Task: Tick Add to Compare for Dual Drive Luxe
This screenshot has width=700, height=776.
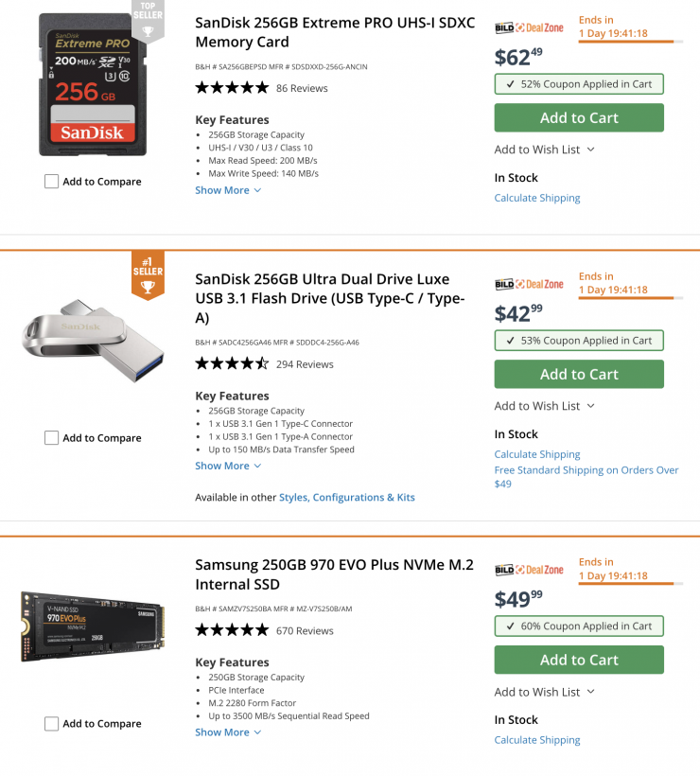Action: click(x=52, y=438)
